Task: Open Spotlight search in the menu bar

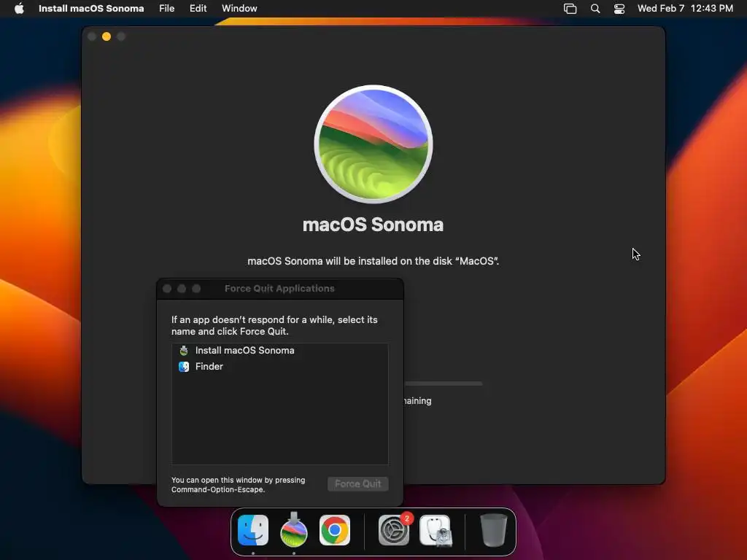Action: [x=595, y=9]
